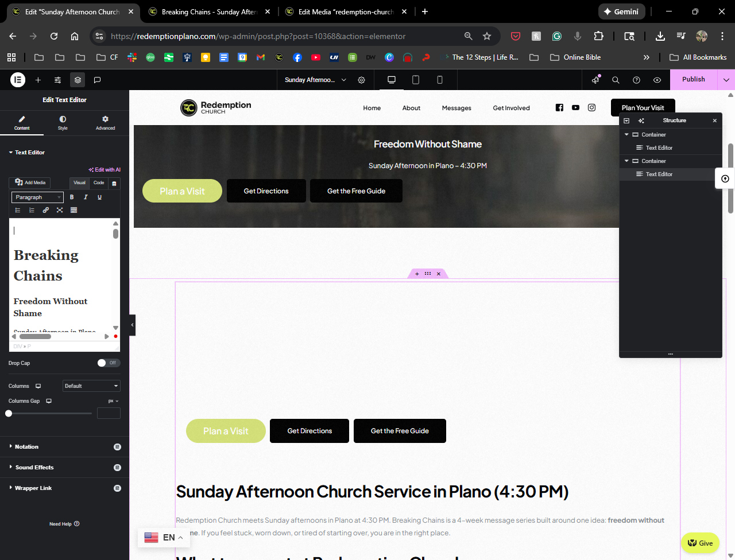
Task: Open the Notes speech bubble icon
Action: 98,80
